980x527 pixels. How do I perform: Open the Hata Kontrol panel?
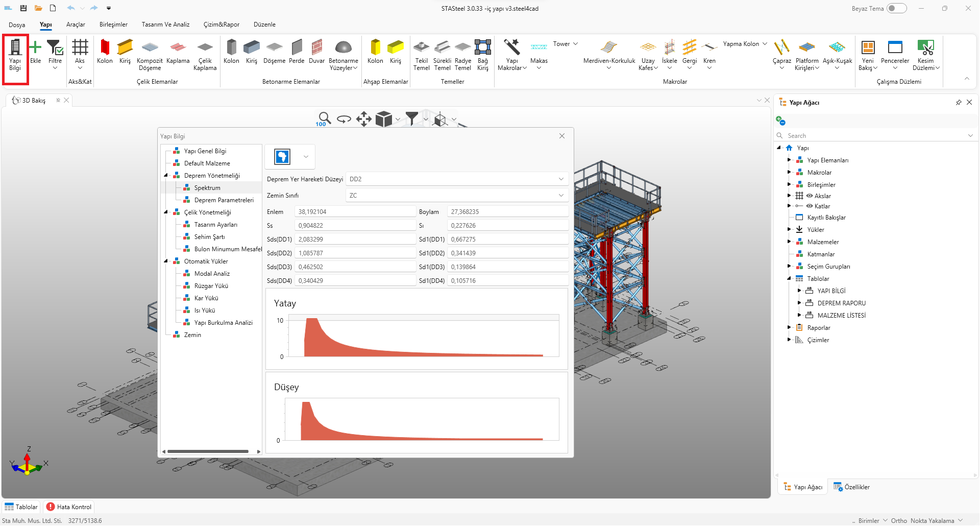(69, 507)
